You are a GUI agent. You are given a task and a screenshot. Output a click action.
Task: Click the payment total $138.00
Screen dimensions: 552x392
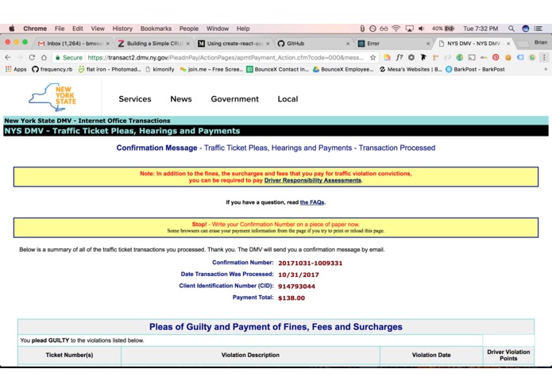pos(291,298)
